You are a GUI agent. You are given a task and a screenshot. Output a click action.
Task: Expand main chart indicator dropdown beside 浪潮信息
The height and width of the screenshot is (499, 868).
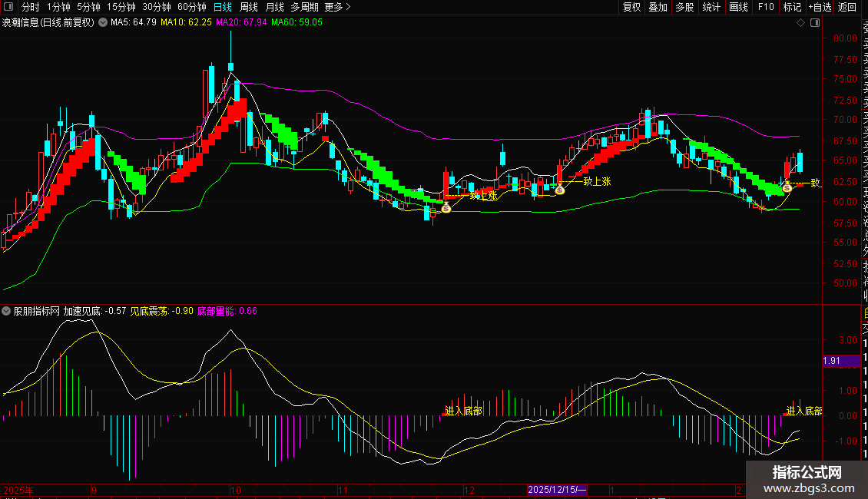pos(103,22)
